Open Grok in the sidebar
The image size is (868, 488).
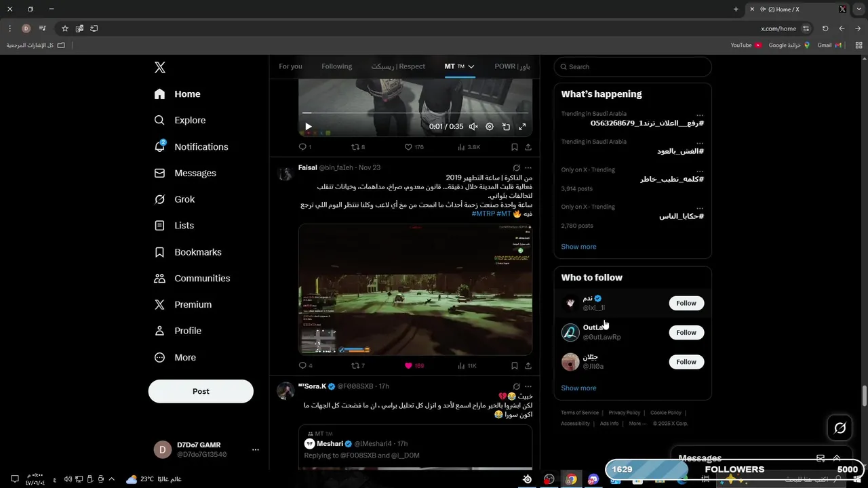(x=175, y=199)
